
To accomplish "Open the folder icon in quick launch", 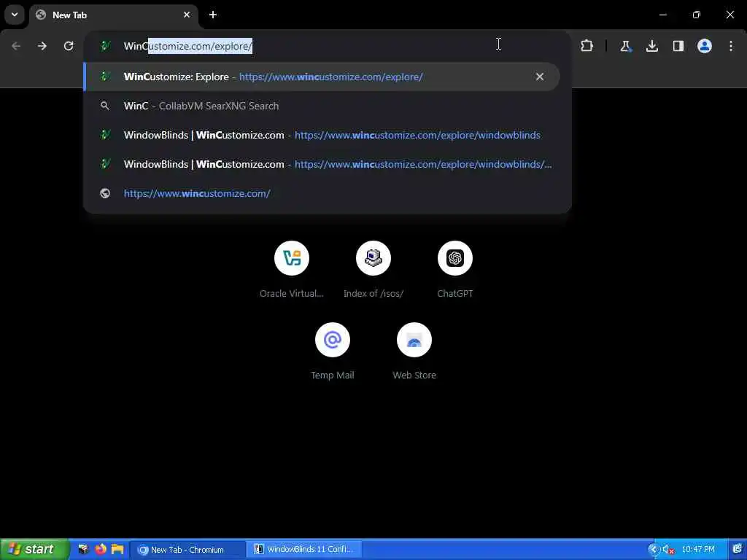I will point(117,549).
